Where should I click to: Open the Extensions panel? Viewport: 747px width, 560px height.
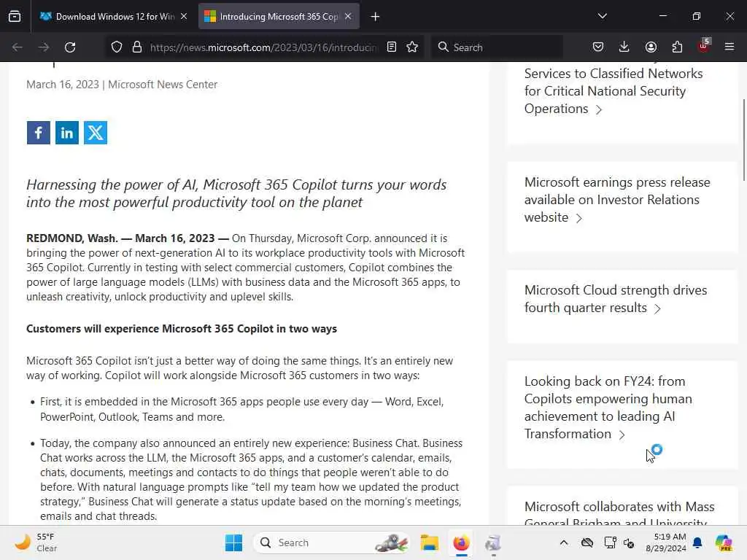677,47
